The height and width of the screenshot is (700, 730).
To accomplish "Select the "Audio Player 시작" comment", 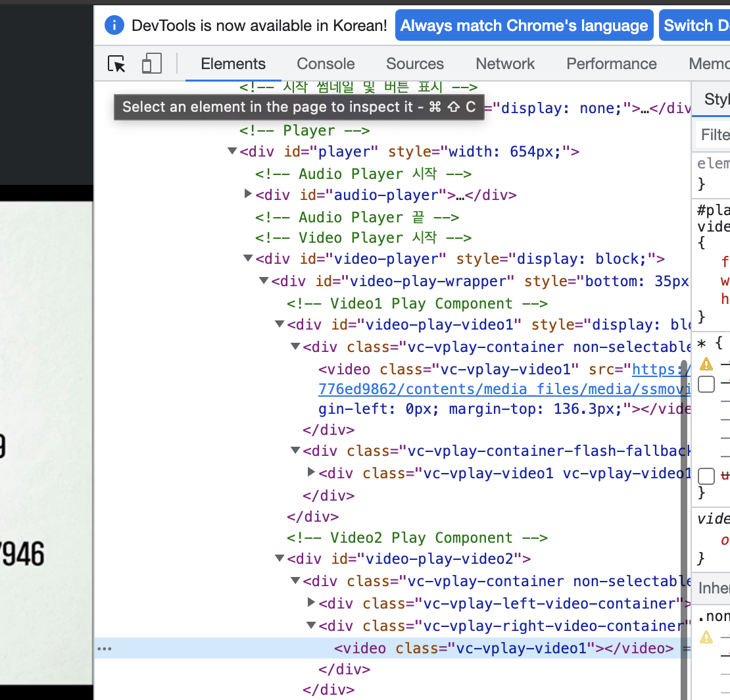I will (x=363, y=174).
